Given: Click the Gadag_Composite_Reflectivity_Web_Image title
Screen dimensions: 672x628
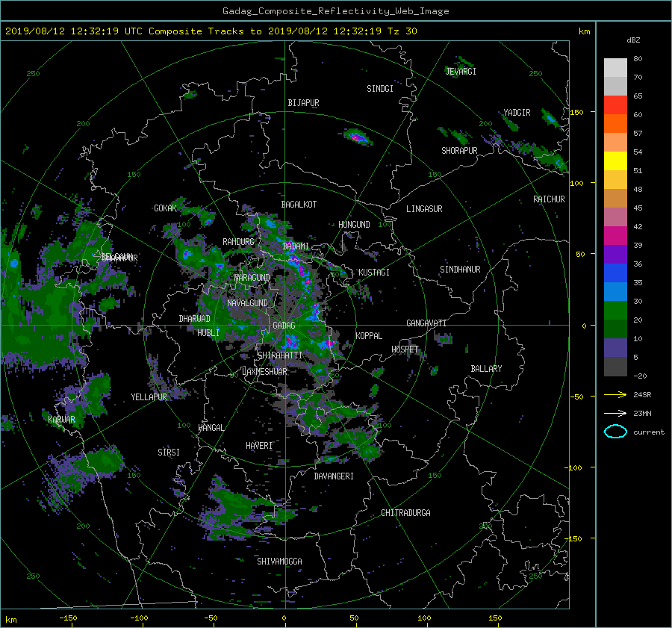Looking at the screenshot, I should click(335, 11).
